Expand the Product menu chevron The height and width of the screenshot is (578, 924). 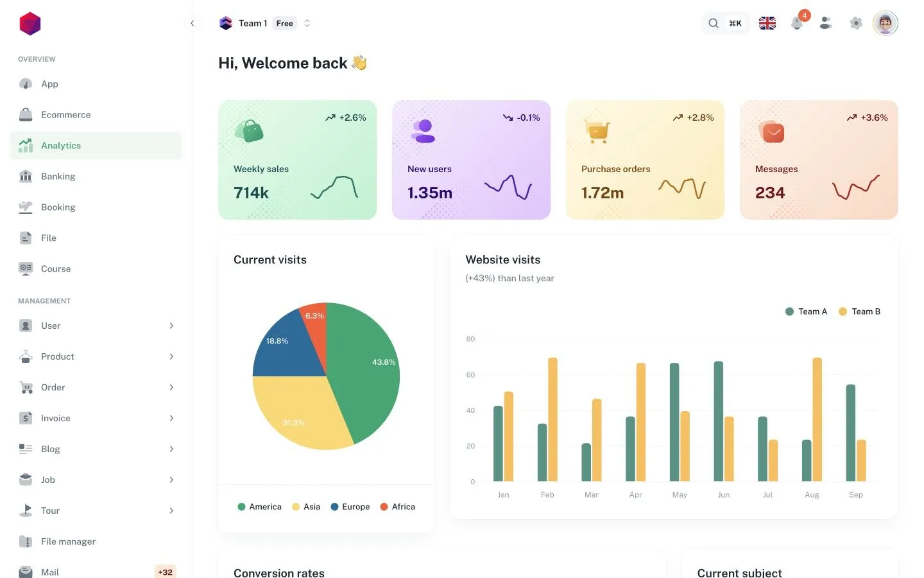171,356
